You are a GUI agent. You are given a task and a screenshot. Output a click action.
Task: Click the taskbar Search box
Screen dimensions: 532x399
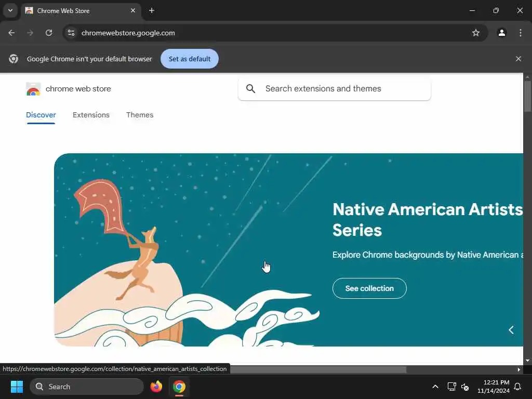pos(87,387)
